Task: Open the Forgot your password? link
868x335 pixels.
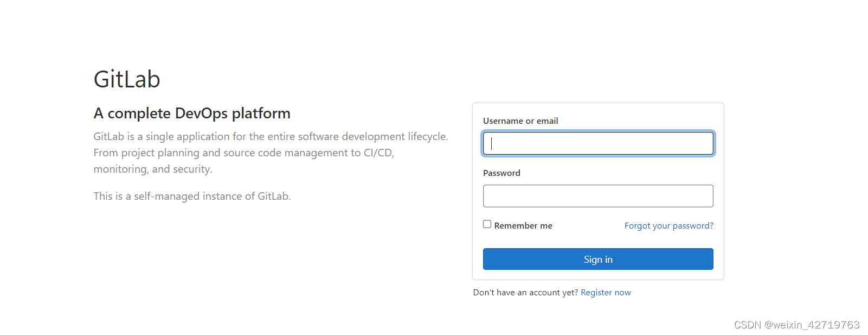Action: coord(668,226)
